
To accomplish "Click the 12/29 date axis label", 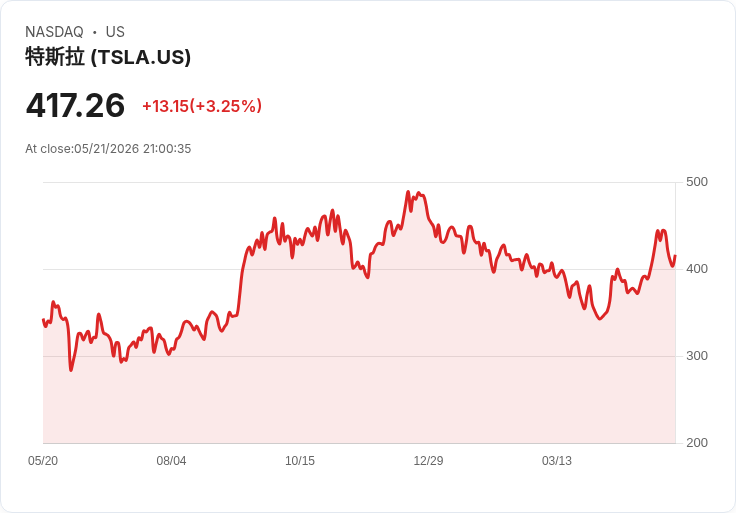I will pos(428,460).
